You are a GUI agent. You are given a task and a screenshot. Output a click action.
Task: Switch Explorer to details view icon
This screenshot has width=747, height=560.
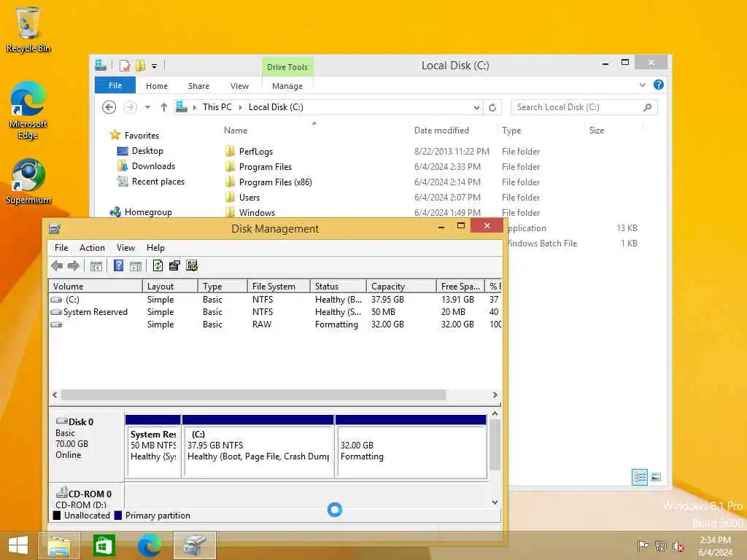[x=639, y=477]
